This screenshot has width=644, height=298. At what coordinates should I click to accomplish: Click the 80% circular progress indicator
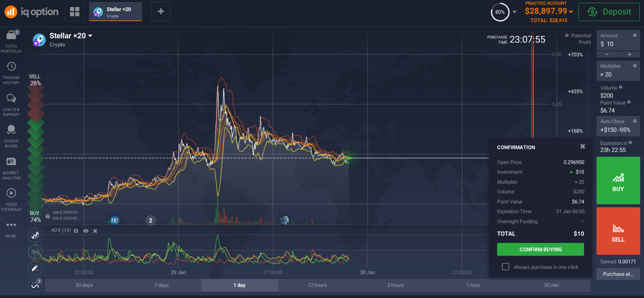pos(500,12)
